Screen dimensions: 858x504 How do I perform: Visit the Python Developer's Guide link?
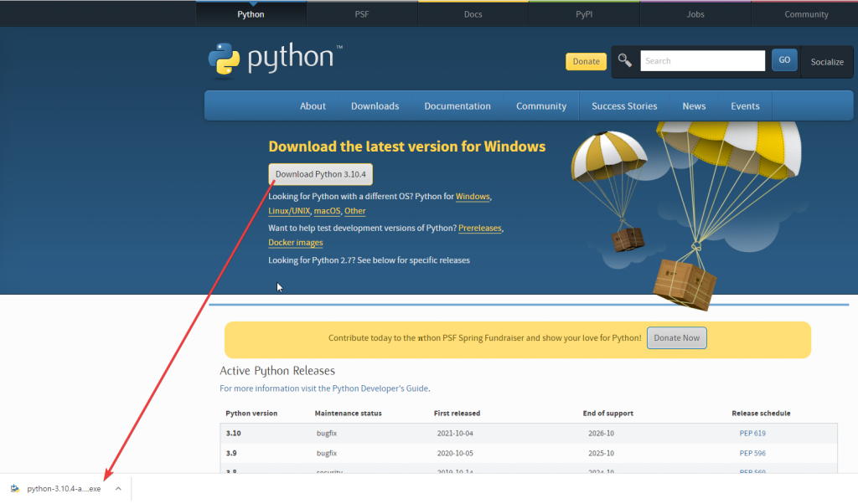pos(380,388)
